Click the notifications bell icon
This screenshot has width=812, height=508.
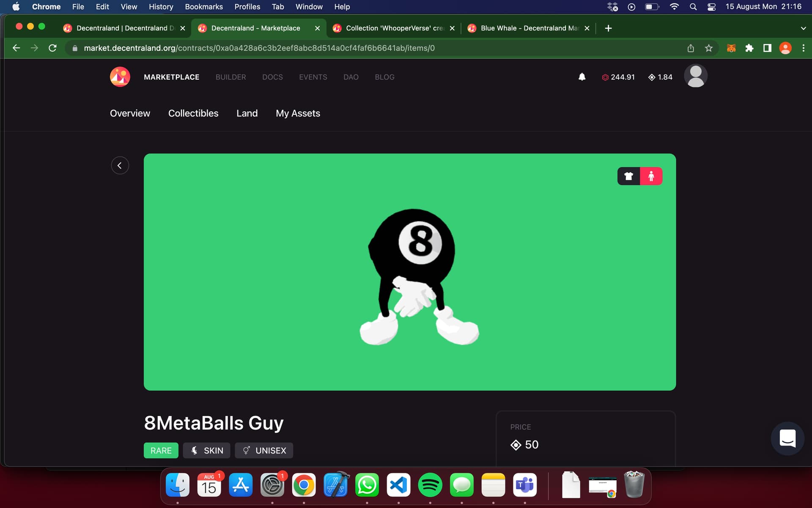(582, 77)
